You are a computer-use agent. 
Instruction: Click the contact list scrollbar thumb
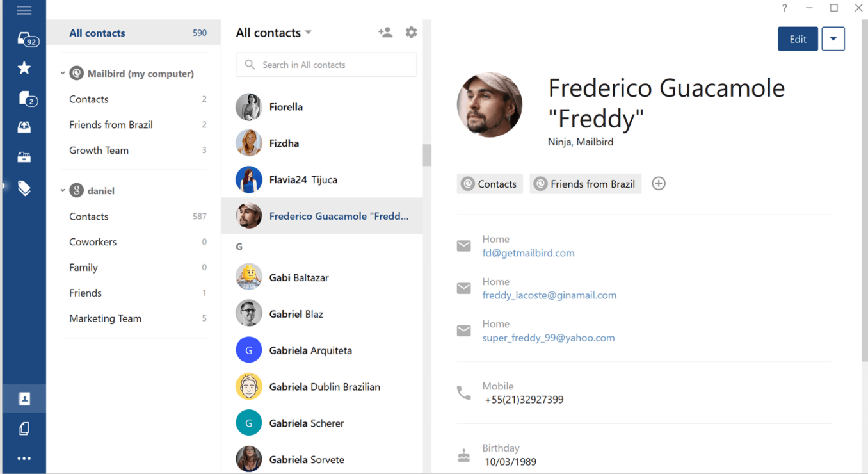coord(427,155)
